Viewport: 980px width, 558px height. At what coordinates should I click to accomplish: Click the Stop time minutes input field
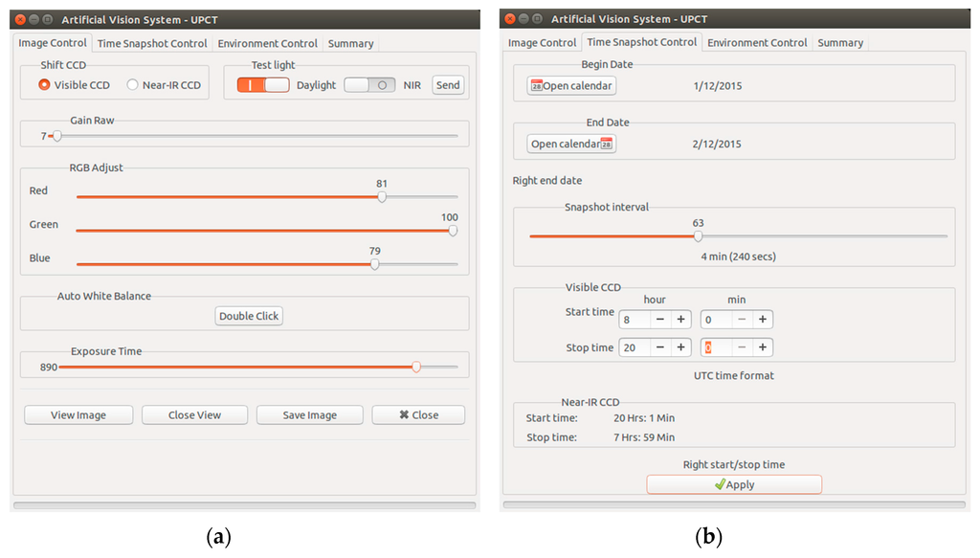pyautogui.click(x=715, y=347)
